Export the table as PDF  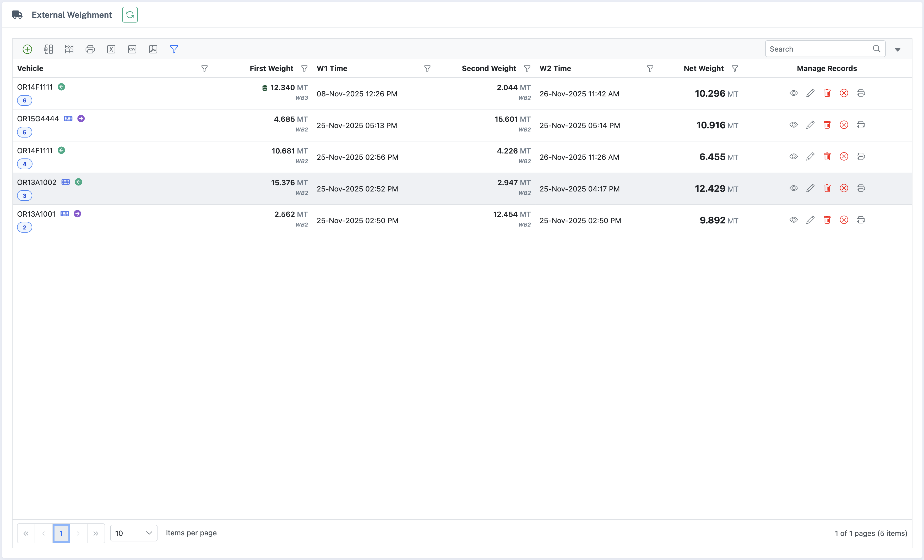pyautogui.click(x=153, y=49)
